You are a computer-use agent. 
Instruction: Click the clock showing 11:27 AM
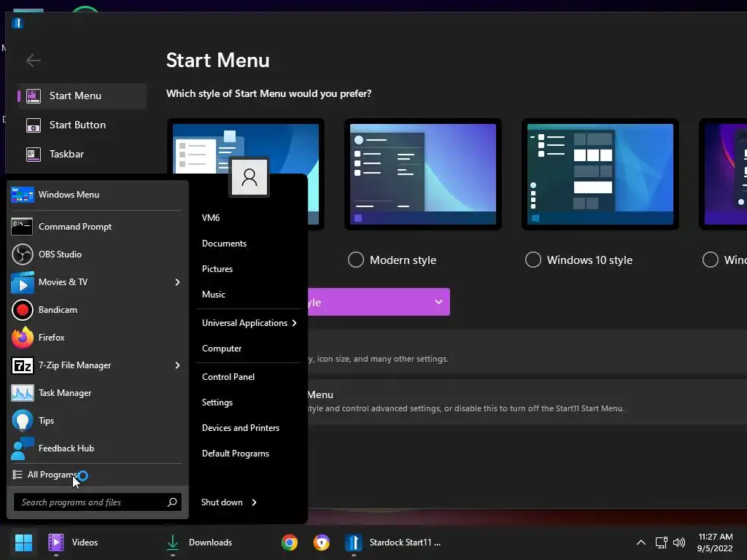(715, 537)
